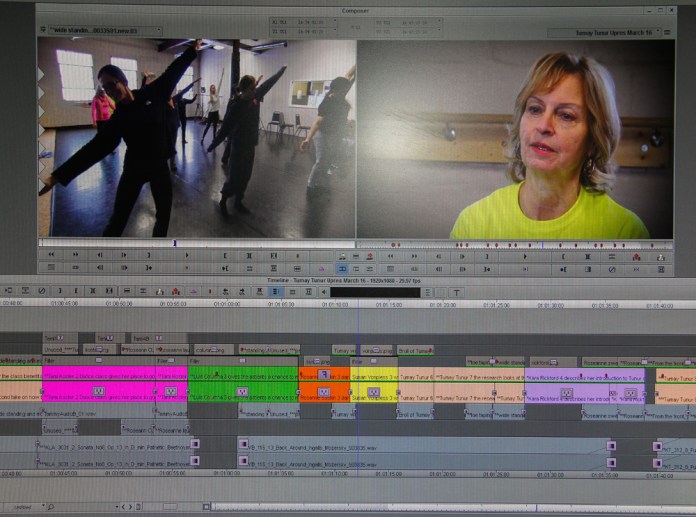
Task: Toggle the blue highlighted button in timeline toolbar
Action: [275, 292]
